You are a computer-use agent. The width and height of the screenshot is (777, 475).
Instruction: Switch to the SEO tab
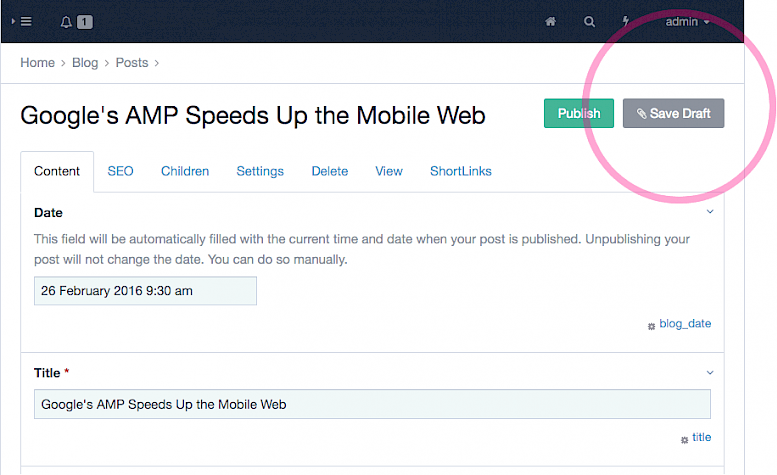coord(120,171)
